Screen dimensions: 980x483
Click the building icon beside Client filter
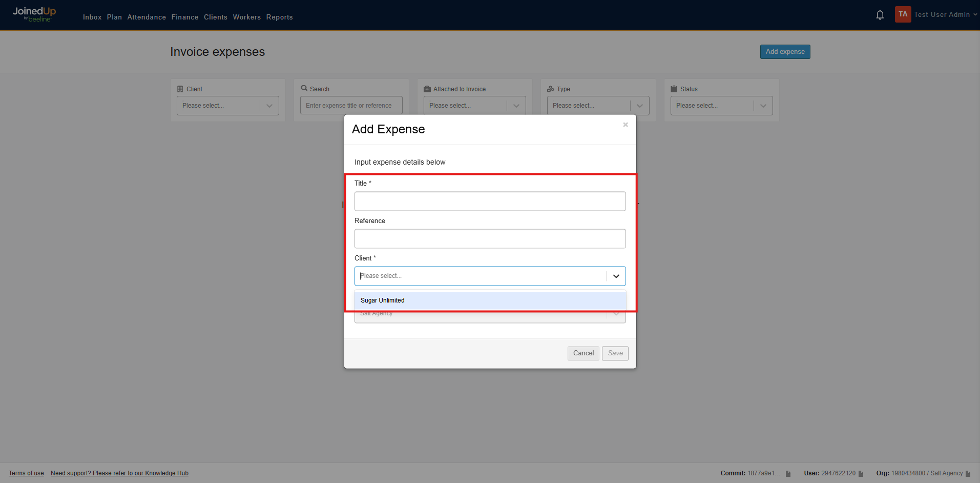[180, 88]
